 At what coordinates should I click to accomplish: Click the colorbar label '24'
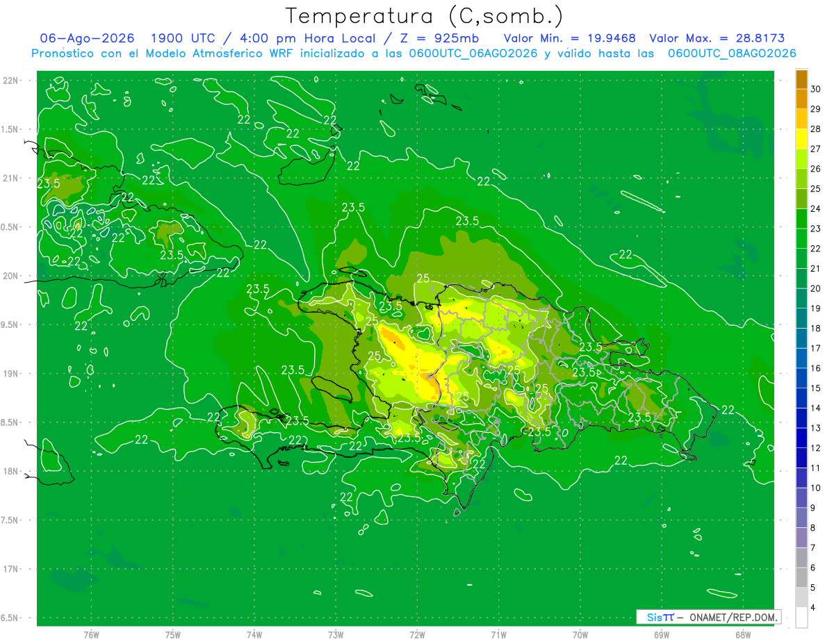[x=815, y=209]
